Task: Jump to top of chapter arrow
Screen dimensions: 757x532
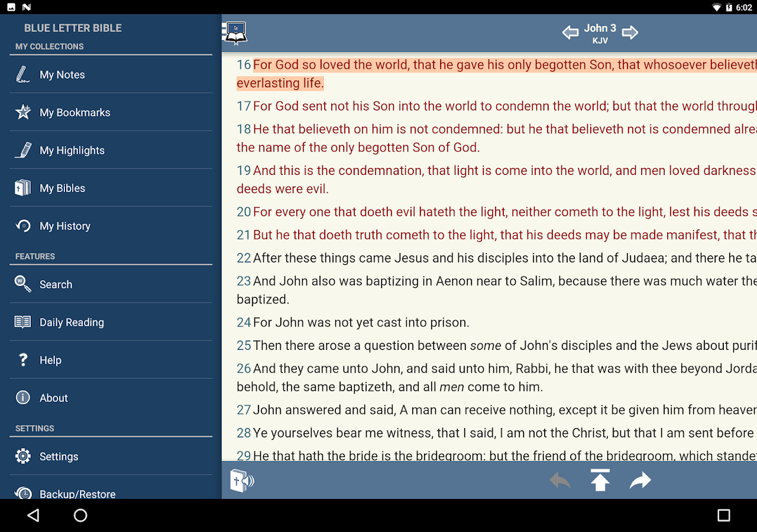Action: click(x=600, y=480)
